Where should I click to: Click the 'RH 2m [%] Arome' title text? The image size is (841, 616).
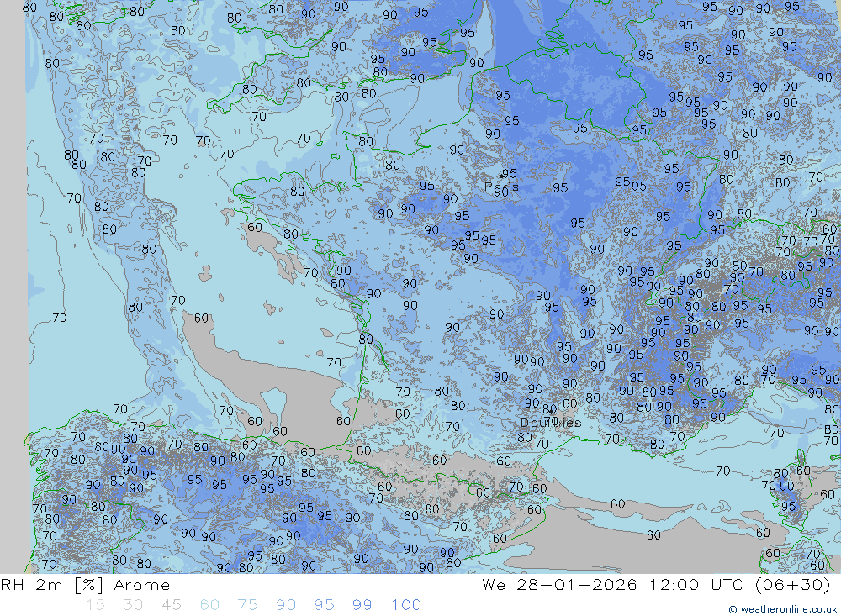click(85, 585)
